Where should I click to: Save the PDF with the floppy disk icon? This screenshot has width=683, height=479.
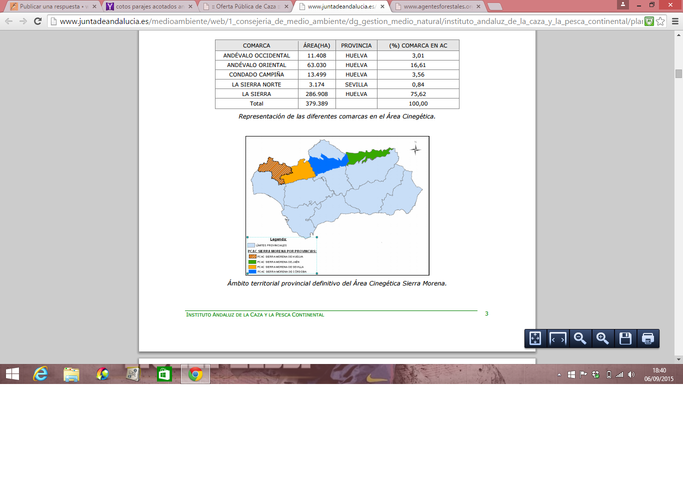[x=625, y=338]
